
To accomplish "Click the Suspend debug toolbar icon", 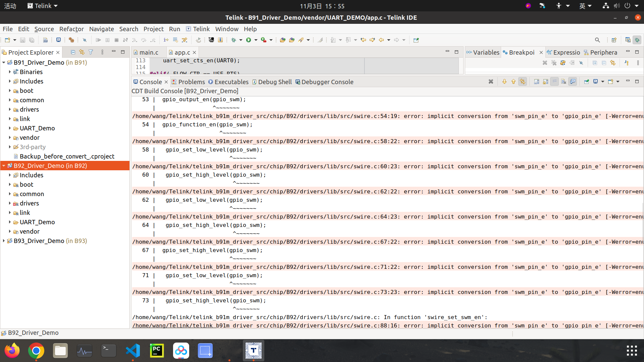I will (x=107, y=40).
